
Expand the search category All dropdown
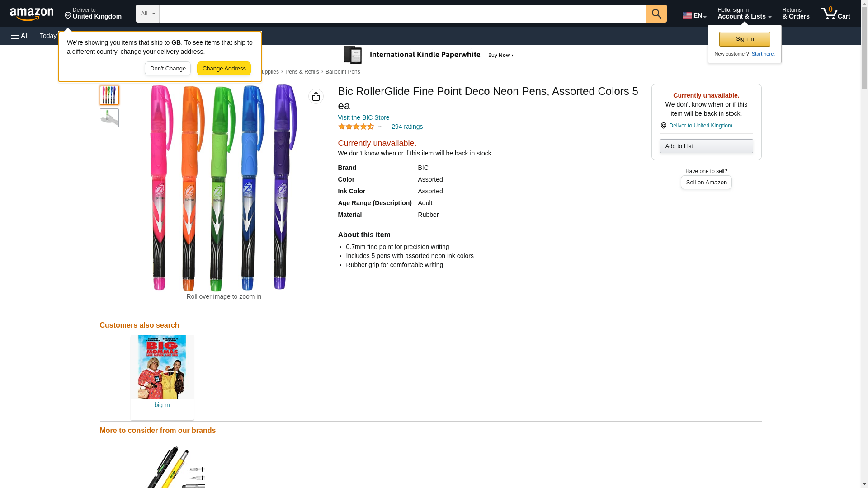click(x=147, y=14)
